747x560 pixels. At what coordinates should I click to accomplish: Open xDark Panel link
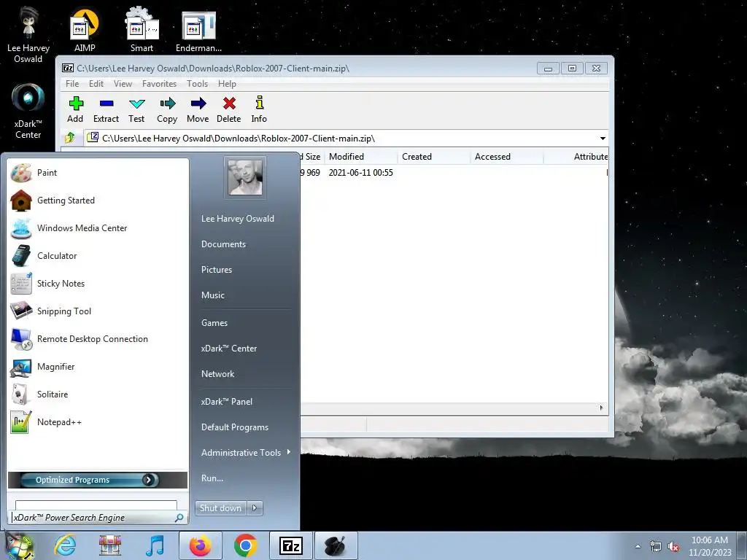pyautogui.click(x=227, y=402)
